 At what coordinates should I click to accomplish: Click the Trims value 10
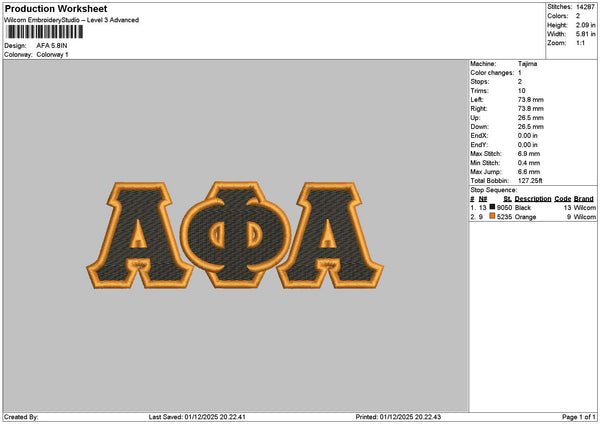pos(522,91)
